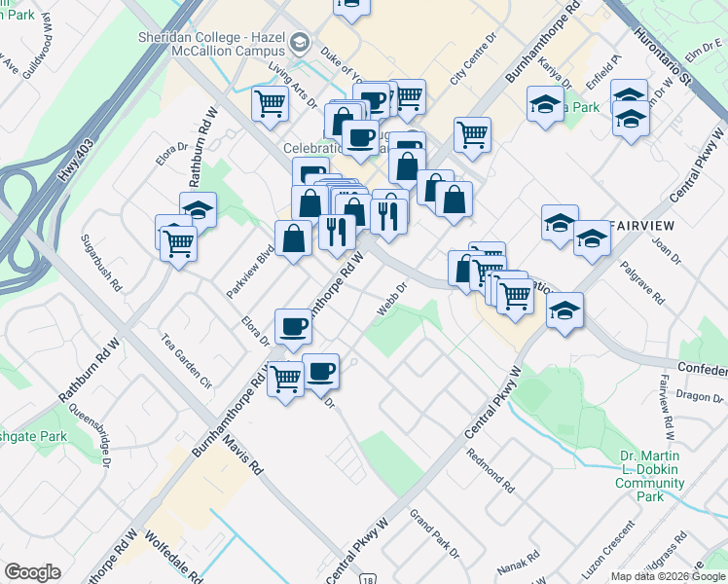This screenshot has height=584, width=728.
Task: Click the Webb Dr street label
Action: coord(392,299)
